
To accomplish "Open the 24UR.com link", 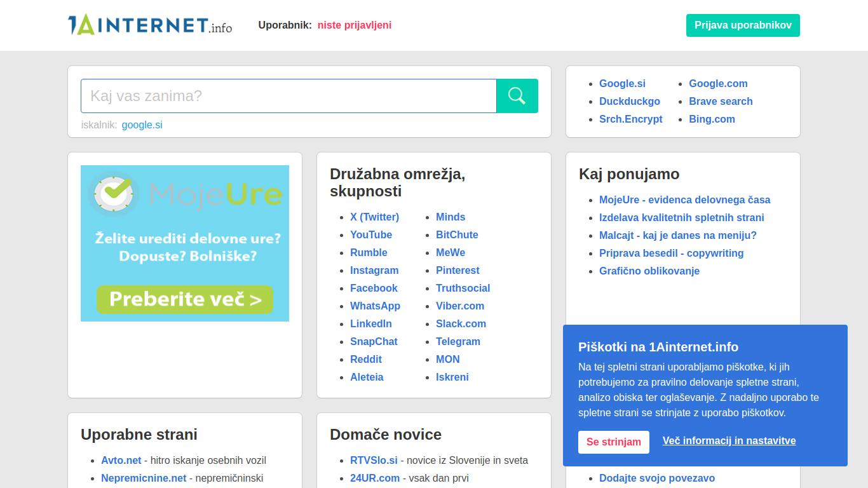I will tap(375, 478).
